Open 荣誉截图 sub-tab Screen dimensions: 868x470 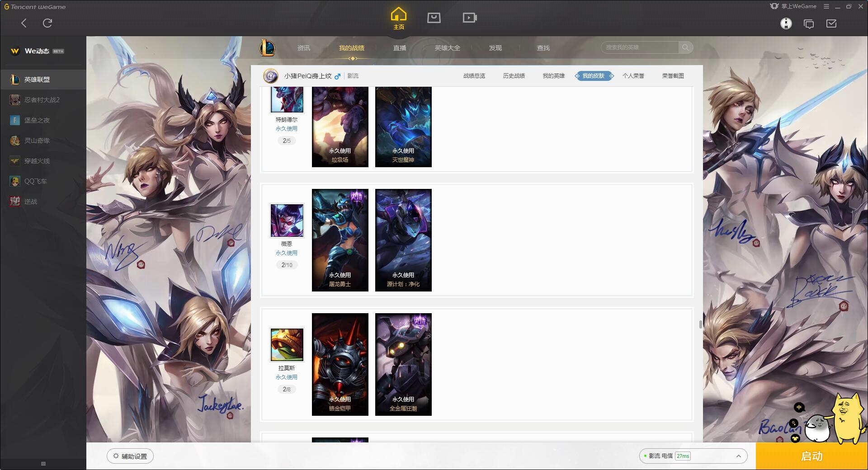click(673, 76)
